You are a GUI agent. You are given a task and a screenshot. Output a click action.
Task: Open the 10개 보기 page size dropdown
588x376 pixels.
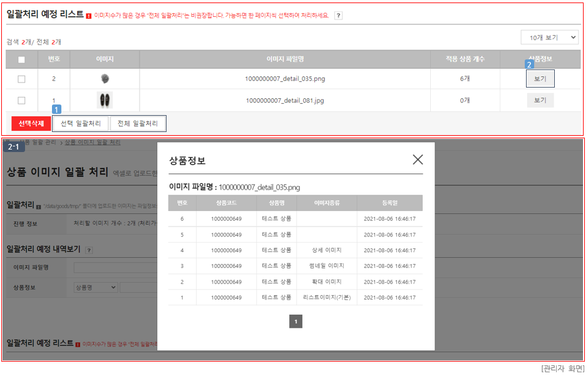tap(549, 38)
